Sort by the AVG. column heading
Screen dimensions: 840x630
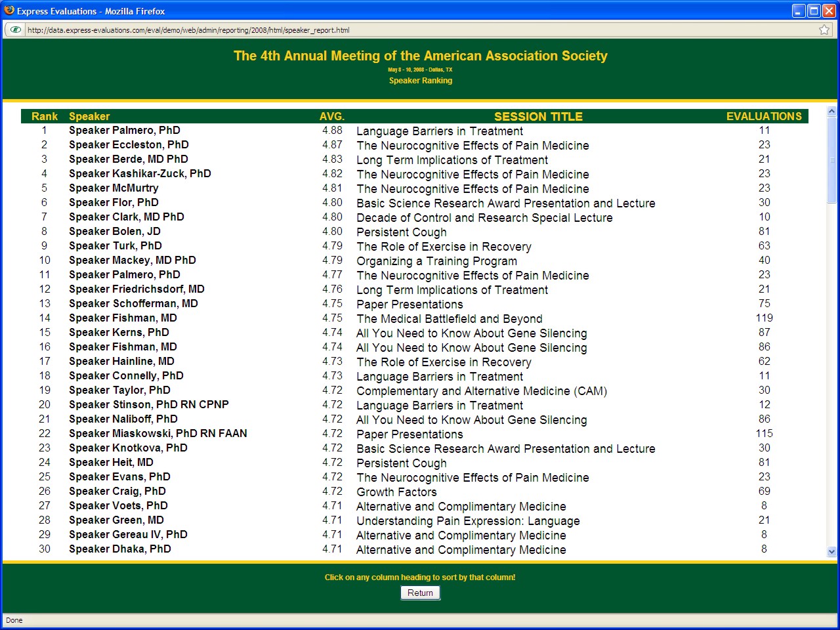(331, 116)
